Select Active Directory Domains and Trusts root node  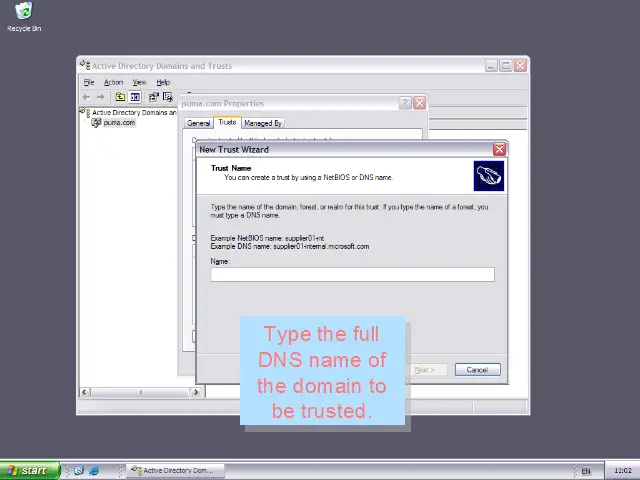coord(134,112)
